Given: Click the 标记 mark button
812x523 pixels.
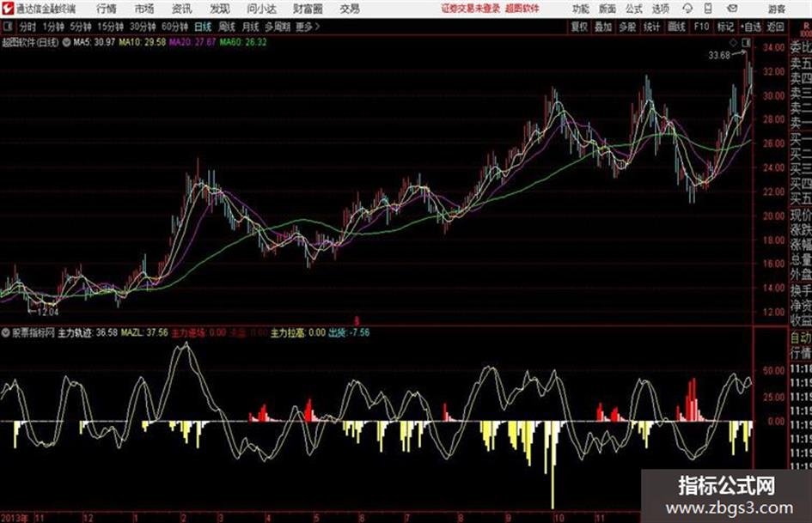Looking at the screenshot, I should point(725,27).
